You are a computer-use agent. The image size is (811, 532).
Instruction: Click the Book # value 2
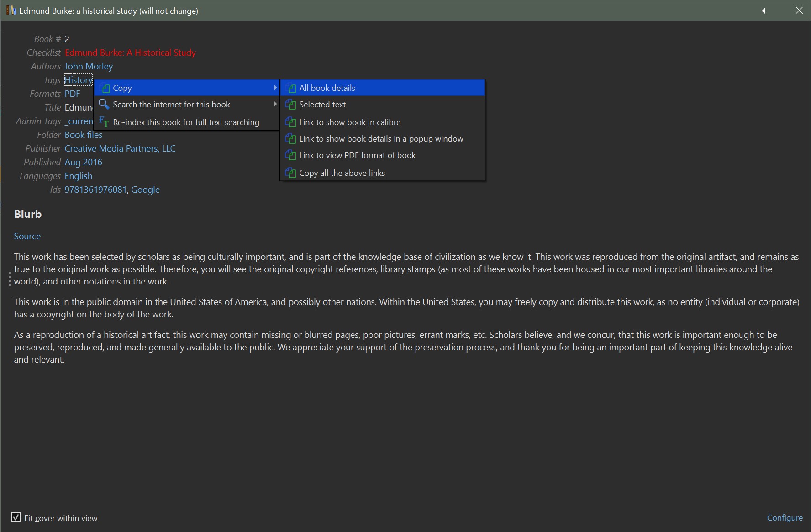pyautogui.click(x=67, y=39)
